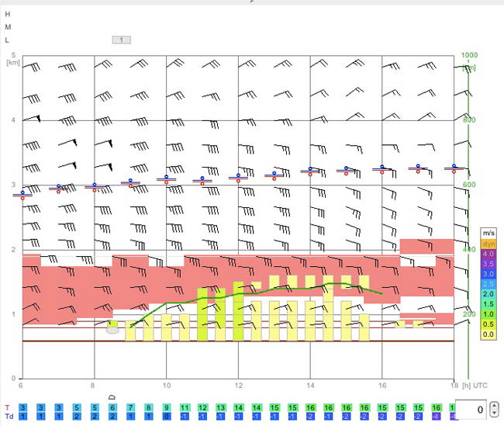Click the m/s legend header box
This screenshot has height=426, width=504.
coord(488,233)
